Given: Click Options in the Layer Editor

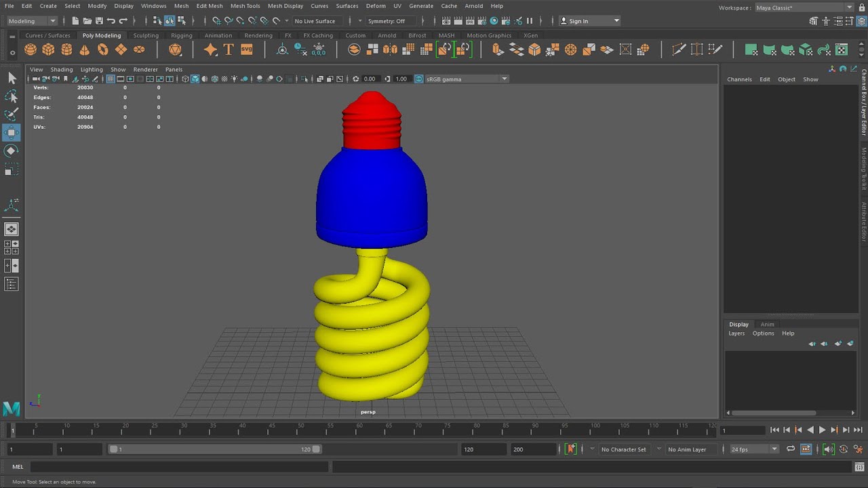Looking at the screenshot, I should click(x=763, y=333).
